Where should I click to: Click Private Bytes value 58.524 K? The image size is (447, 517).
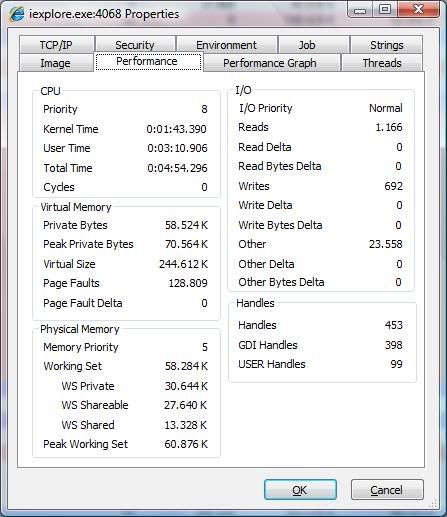(186, 225)
